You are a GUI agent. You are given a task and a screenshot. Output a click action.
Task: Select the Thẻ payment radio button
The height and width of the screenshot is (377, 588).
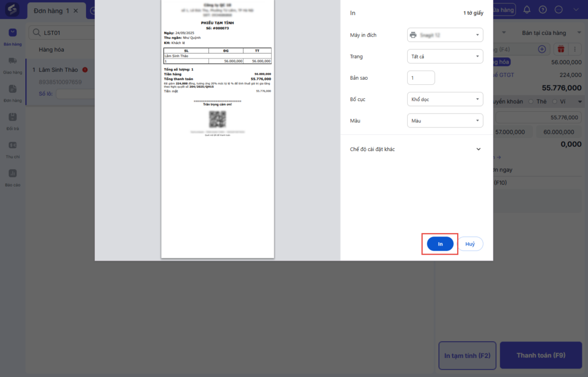point(531,102)
